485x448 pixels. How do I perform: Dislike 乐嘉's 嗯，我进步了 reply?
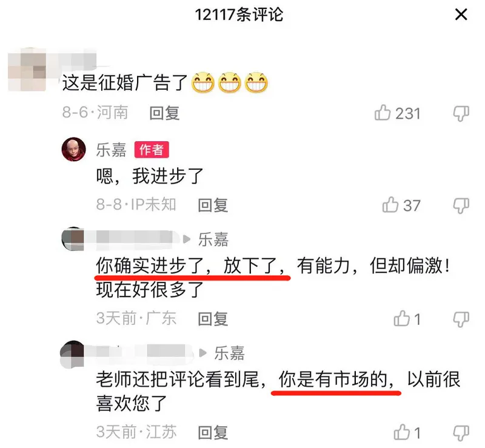click(461, 206)
